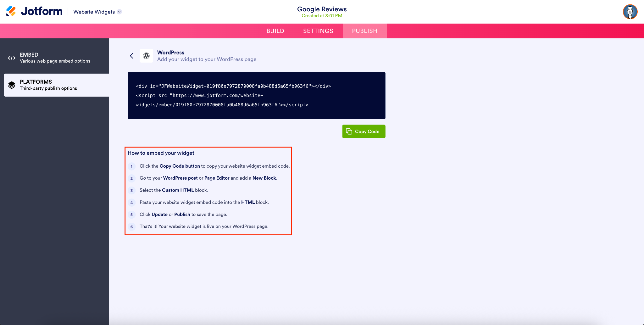Go back with the left chevron arrow

(131, 56)
